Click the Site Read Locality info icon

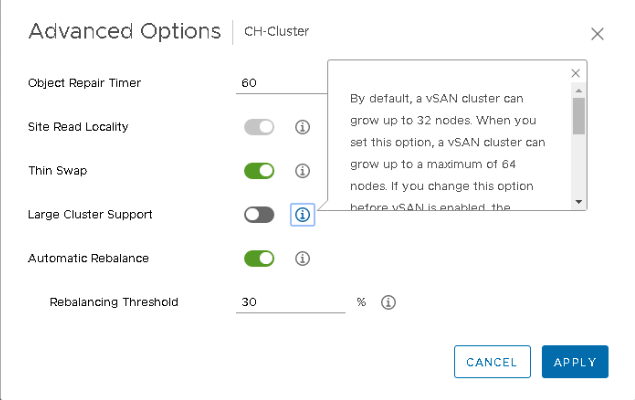(302, 127)
